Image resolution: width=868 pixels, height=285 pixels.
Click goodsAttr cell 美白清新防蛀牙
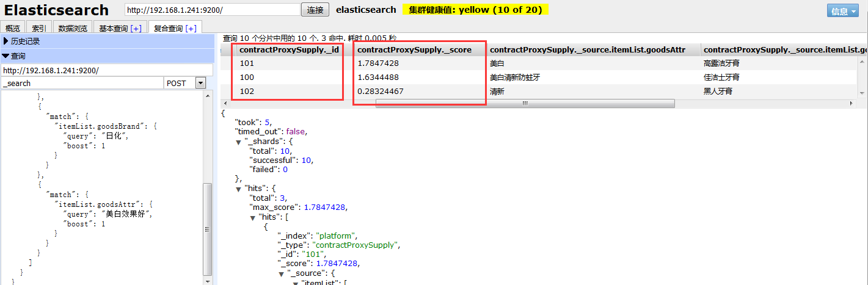515,77
